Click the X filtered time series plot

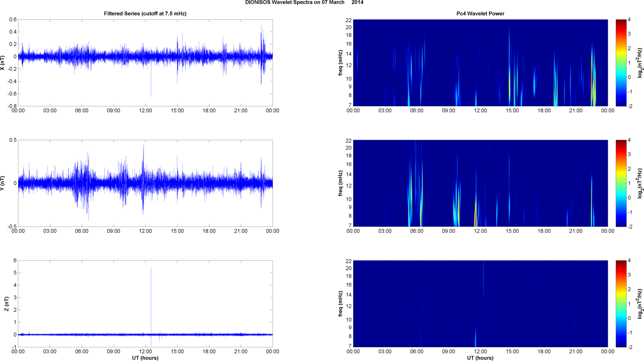click(x=145, y=63)
